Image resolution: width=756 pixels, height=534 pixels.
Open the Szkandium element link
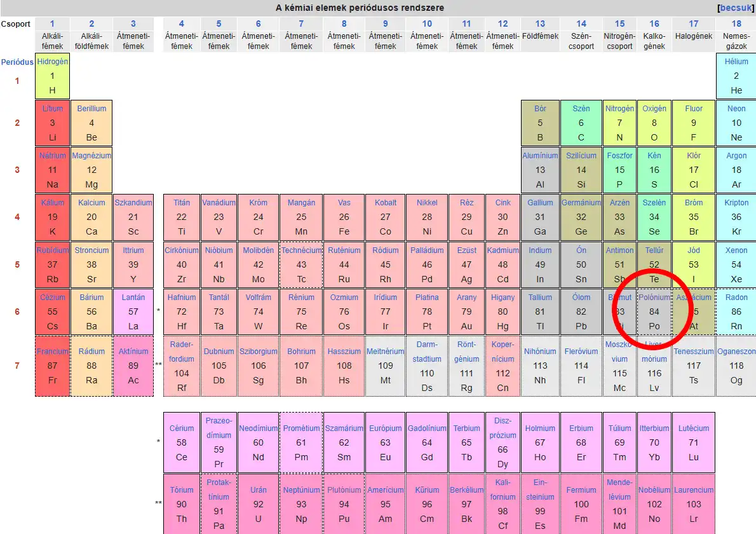[133, 203]
